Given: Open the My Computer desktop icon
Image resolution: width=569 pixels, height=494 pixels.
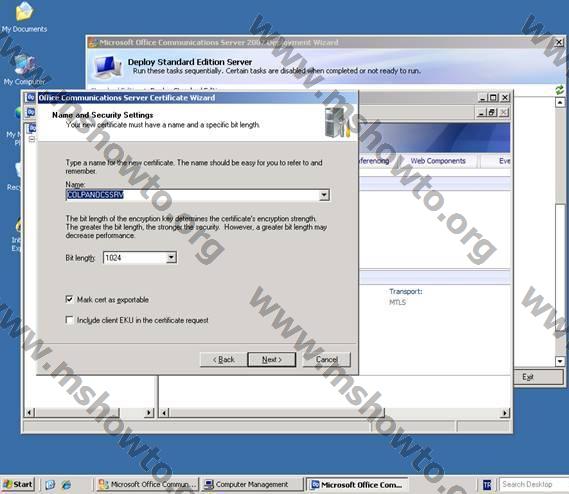Looking at the screenshot, I should 24,70.
